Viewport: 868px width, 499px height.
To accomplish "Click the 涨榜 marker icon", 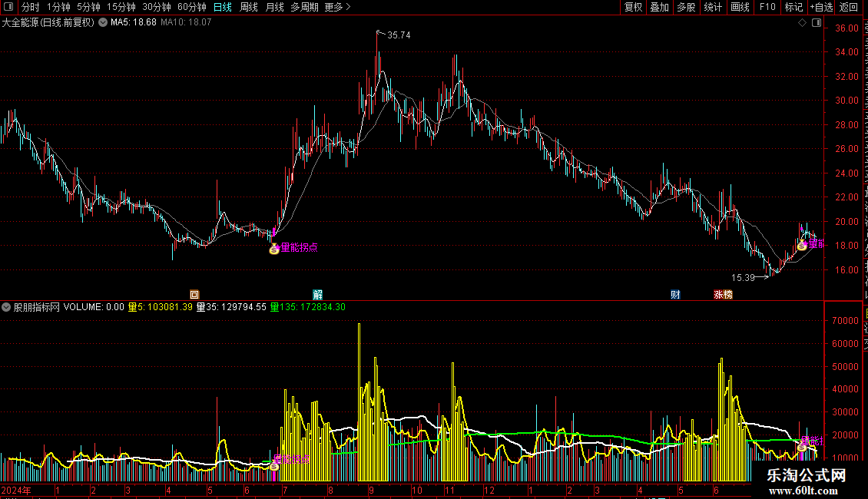I will (x=723, y=294).
